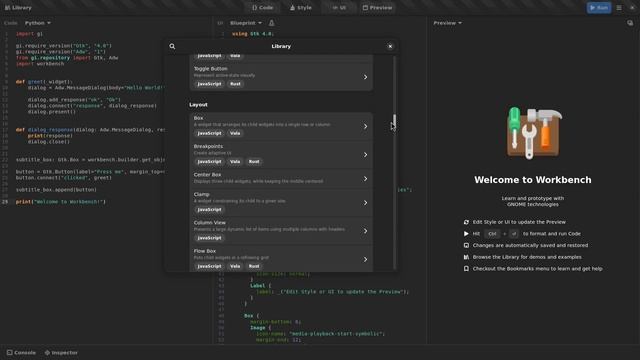This screenshot has height=360, width=640.
Task: Toggle the Preview panel button
Action: 378,8
